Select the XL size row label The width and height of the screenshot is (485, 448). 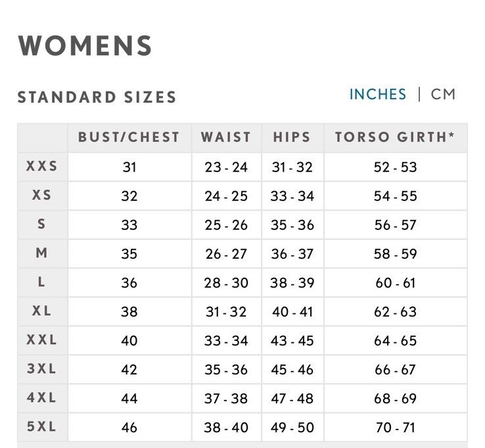point(42,311)
